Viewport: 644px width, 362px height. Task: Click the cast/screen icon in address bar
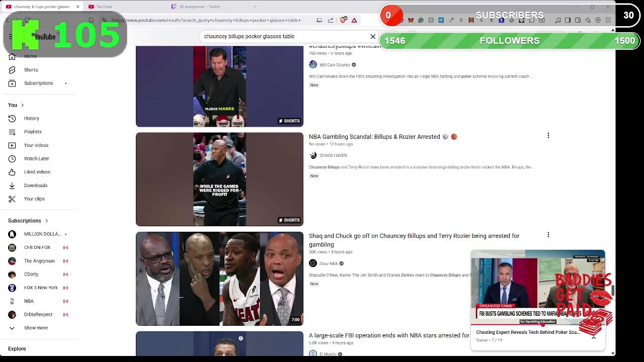point(319,20)
